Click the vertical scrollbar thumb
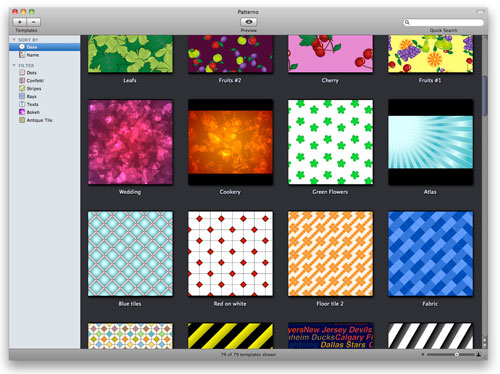 485,96
